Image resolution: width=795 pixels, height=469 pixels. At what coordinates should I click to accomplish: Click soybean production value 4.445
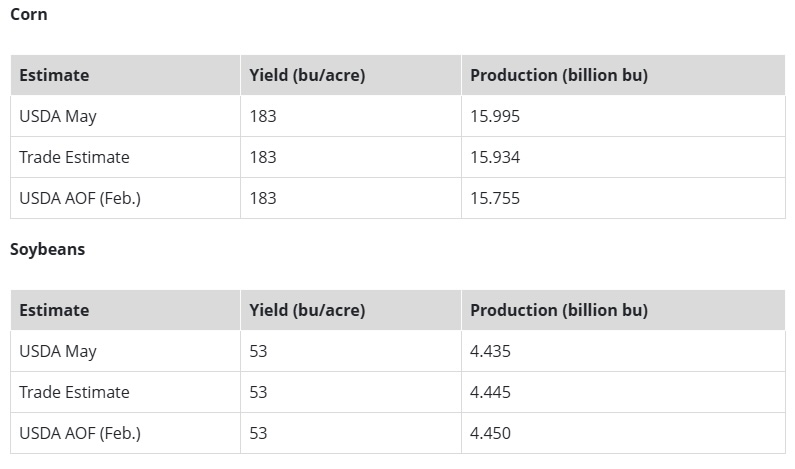coord(490,392)
